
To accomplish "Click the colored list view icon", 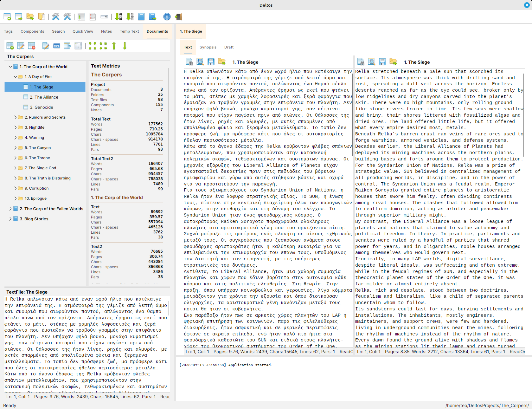I will (x=78, y=46).
